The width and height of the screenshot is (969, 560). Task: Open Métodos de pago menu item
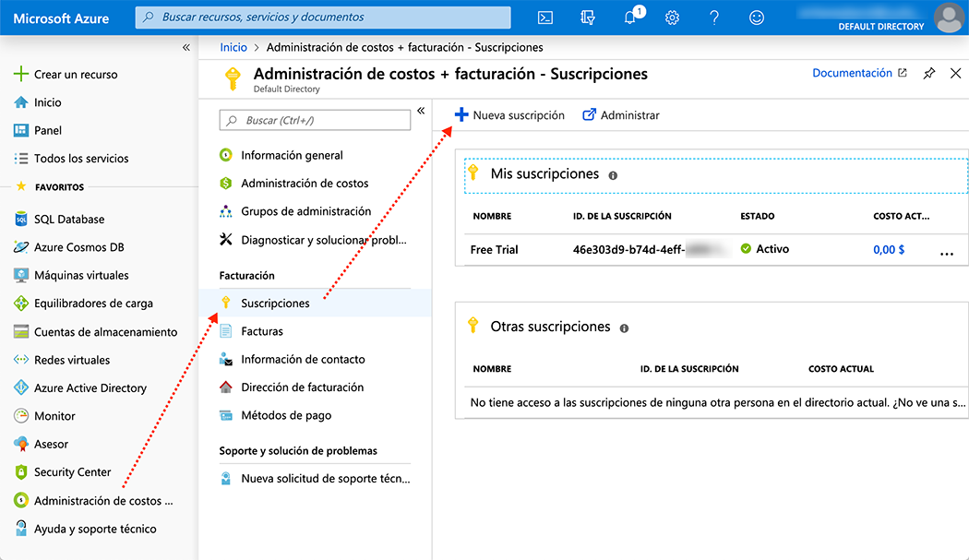pyautogui.click(x=276, y=415)
